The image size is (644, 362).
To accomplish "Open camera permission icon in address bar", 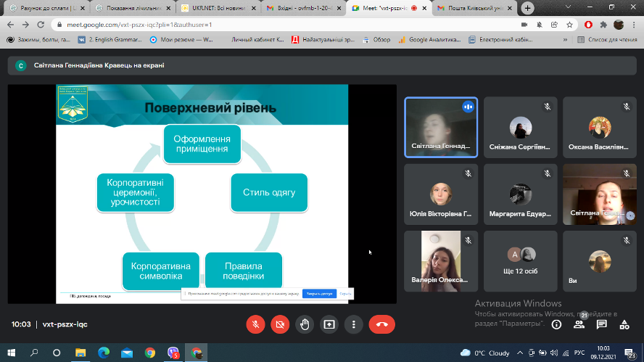I will tap(524, 25).
